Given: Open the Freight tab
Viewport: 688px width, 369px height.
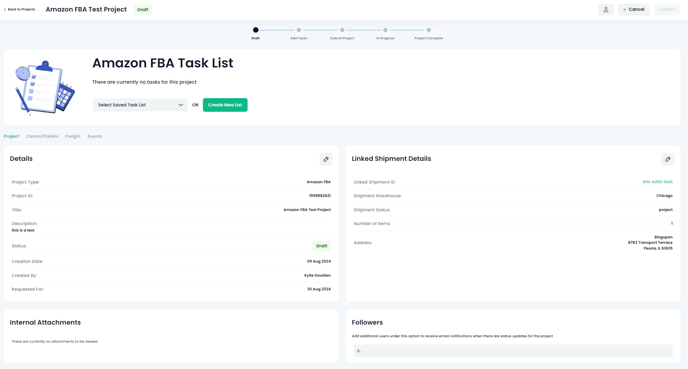Looking at the screenshot, I should pos(73,136).
